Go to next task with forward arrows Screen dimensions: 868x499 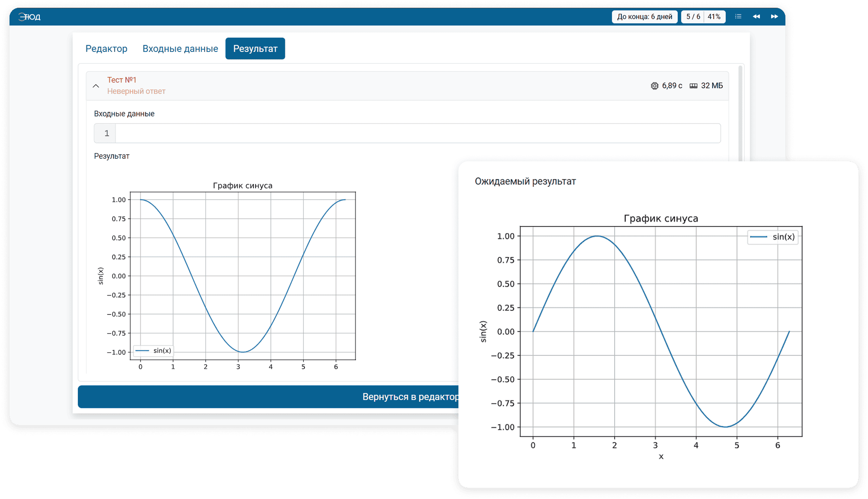click(x=774, y=16)
